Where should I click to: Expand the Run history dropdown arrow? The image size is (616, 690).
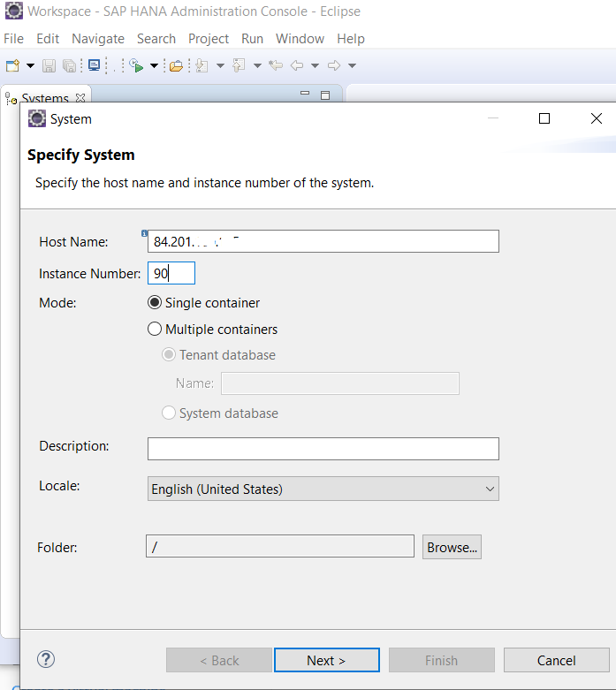pyautogui.click(x=154, y=66)
